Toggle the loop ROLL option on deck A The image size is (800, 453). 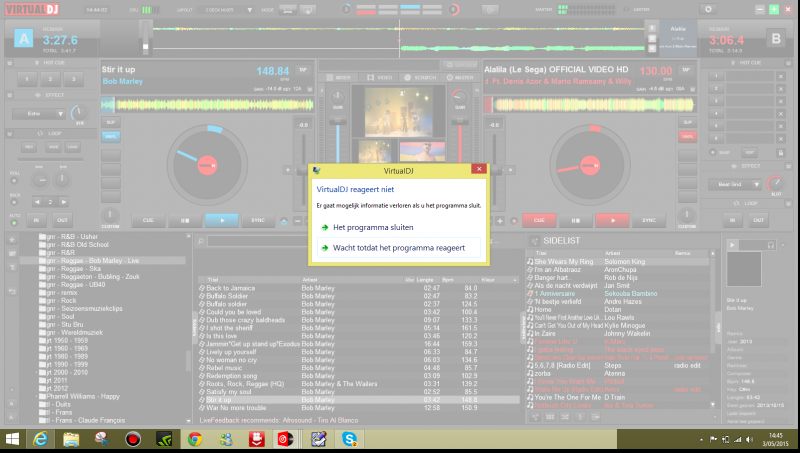coord(14,181)
